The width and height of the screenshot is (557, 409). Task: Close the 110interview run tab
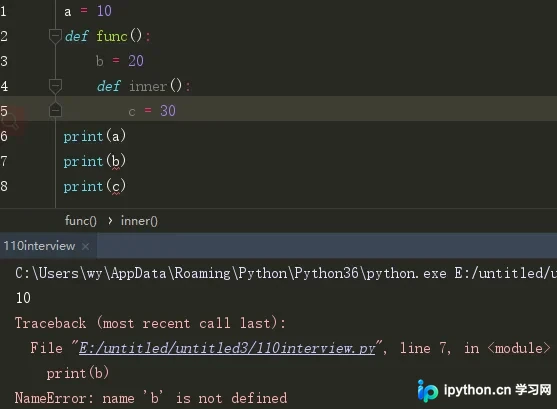[86, 246]
